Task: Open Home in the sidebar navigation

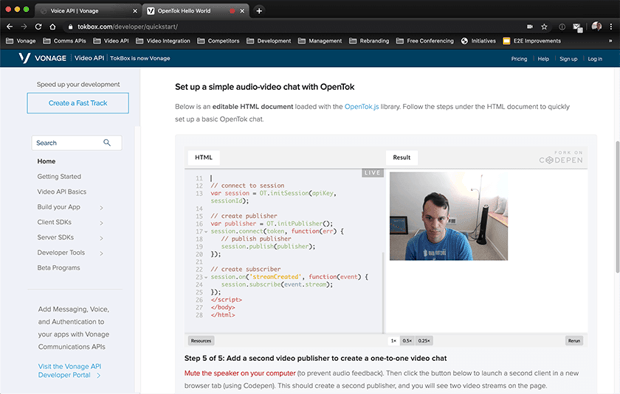Action: point(46,161)
